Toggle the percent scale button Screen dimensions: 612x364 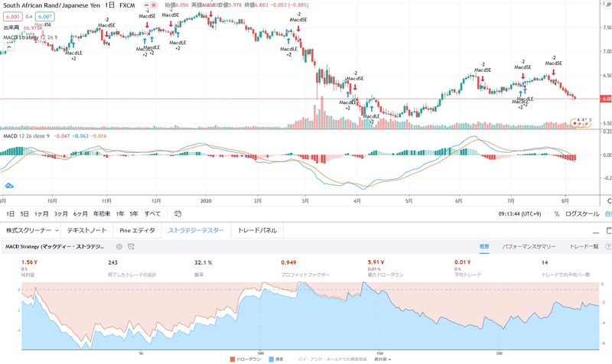click(x=556, y=214)
